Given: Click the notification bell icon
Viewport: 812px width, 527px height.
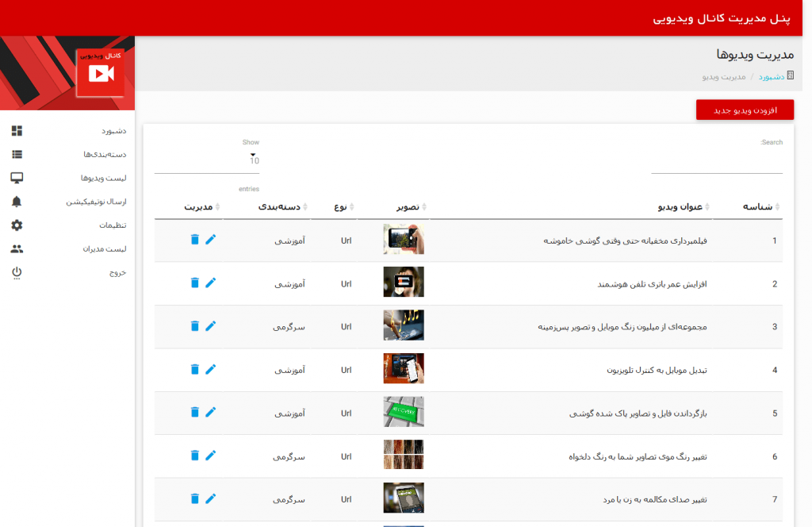Looking at the screenshot, I should tap(17, 202).
